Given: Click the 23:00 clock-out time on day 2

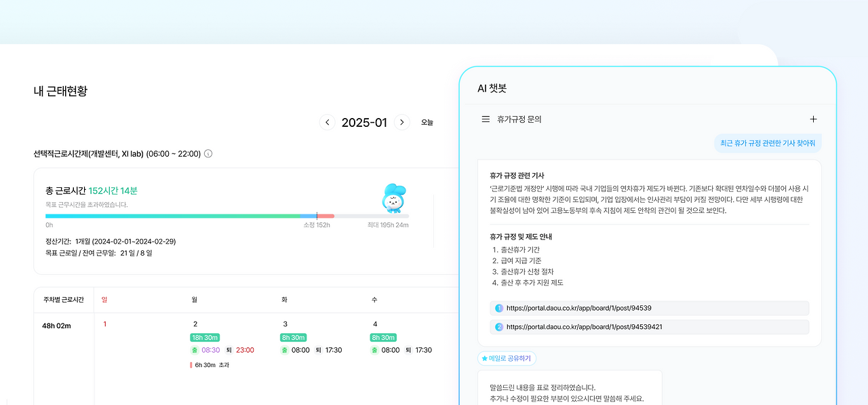Looking at the screenshot, I should pyautogui.click(x=245, y=350).
